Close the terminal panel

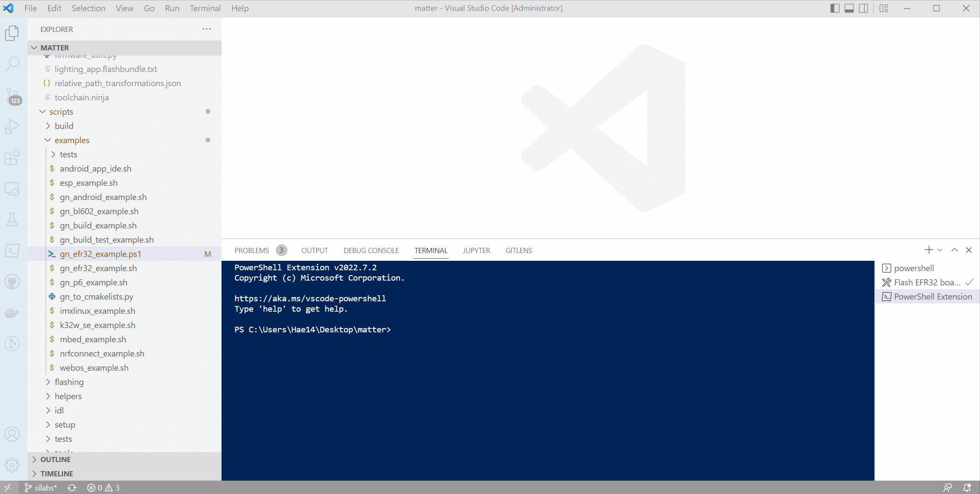(969, 250)
